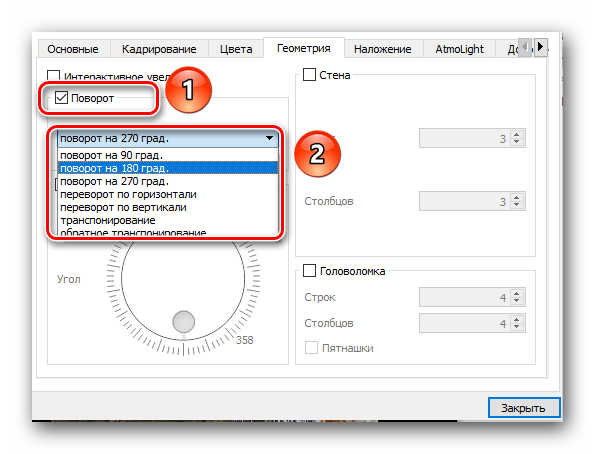Viewport: 595px width, 454px height.
Task: Collapse the rotation combo box arrow
Action: [x=269, y=138]
